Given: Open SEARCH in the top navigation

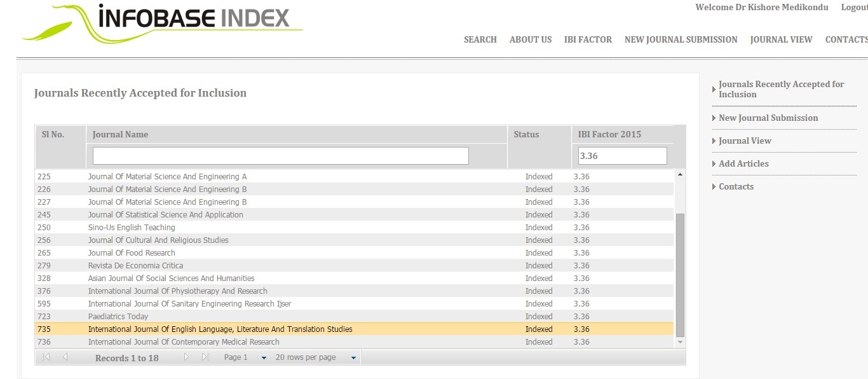Looking at the screenshot, I should pyautogui.click(x=480, y=39).
